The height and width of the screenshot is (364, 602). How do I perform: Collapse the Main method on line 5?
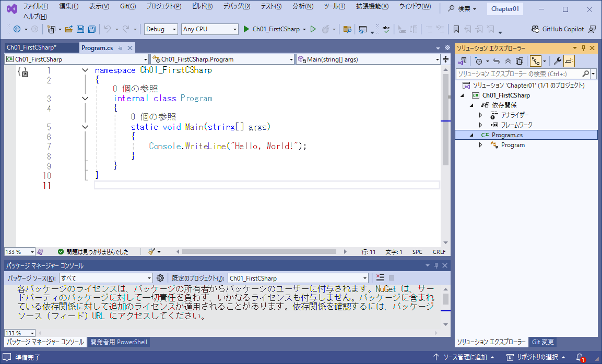tap(85, 127)
